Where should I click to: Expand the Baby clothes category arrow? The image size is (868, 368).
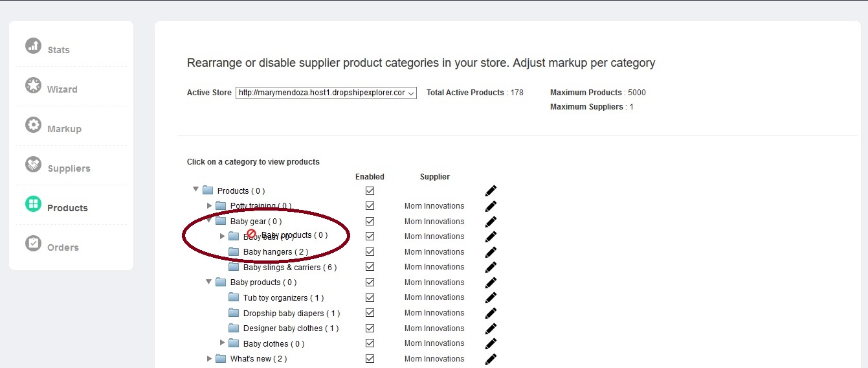click(222, 343)
